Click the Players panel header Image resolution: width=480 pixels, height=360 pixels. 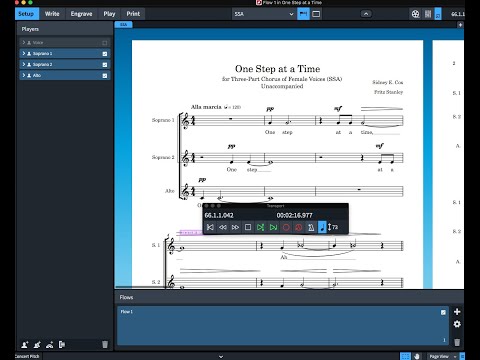click(x=65, y=29)
